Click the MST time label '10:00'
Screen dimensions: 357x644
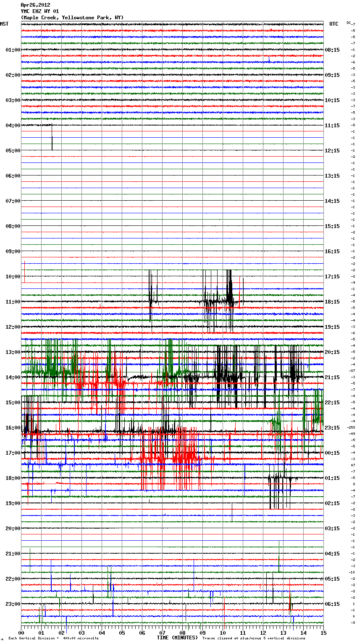coord(13,277)
